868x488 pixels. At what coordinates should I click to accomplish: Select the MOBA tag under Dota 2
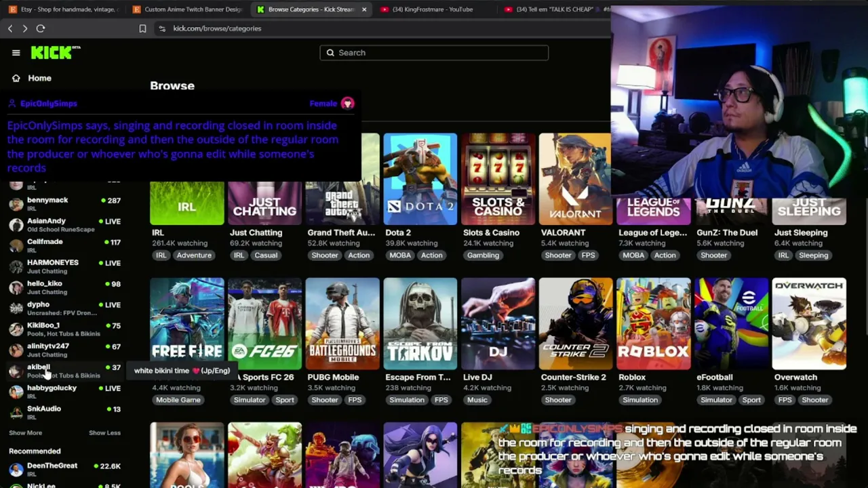coord(400,256)
